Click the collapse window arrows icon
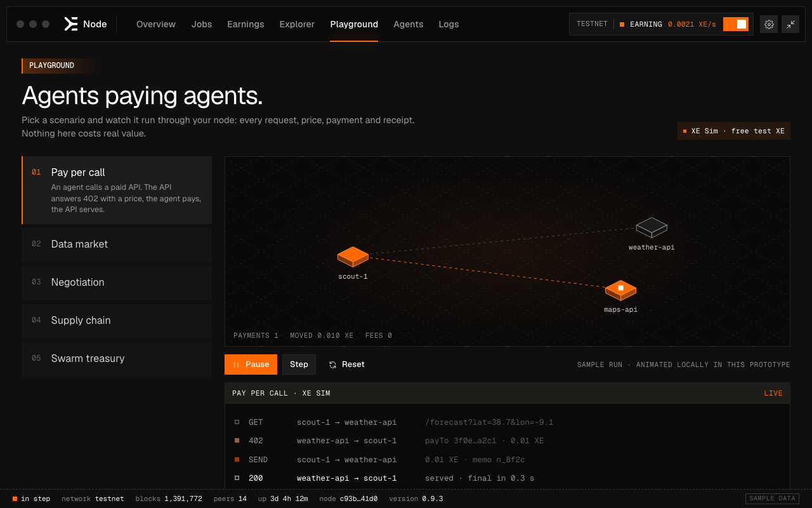The height and width of the screenshot is (508, 812). (x=790, y=24)
